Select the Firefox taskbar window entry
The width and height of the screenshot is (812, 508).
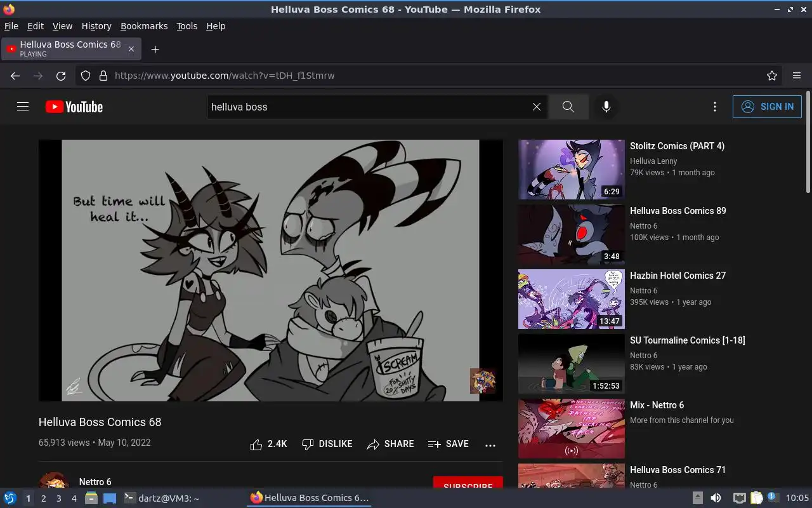(309, 498)
